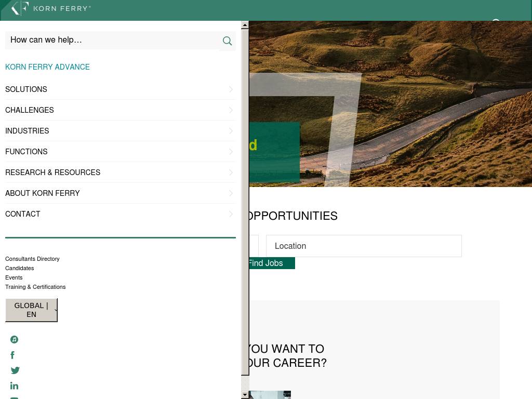Open the Consultants Directory link
Image resolution: width=532 pixels, height=399 pixels.
pyautogui.click(x=32, y=259)
